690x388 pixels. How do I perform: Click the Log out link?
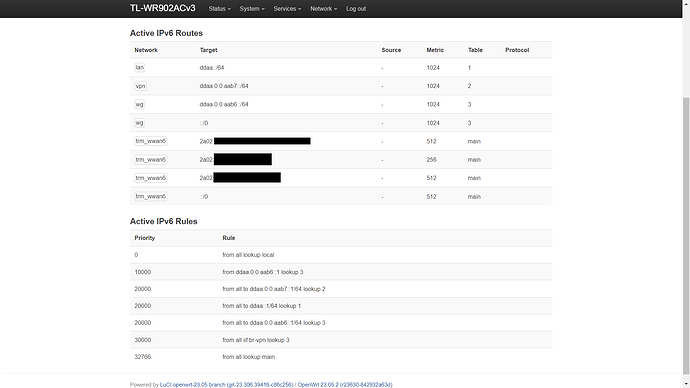point(356,9)
